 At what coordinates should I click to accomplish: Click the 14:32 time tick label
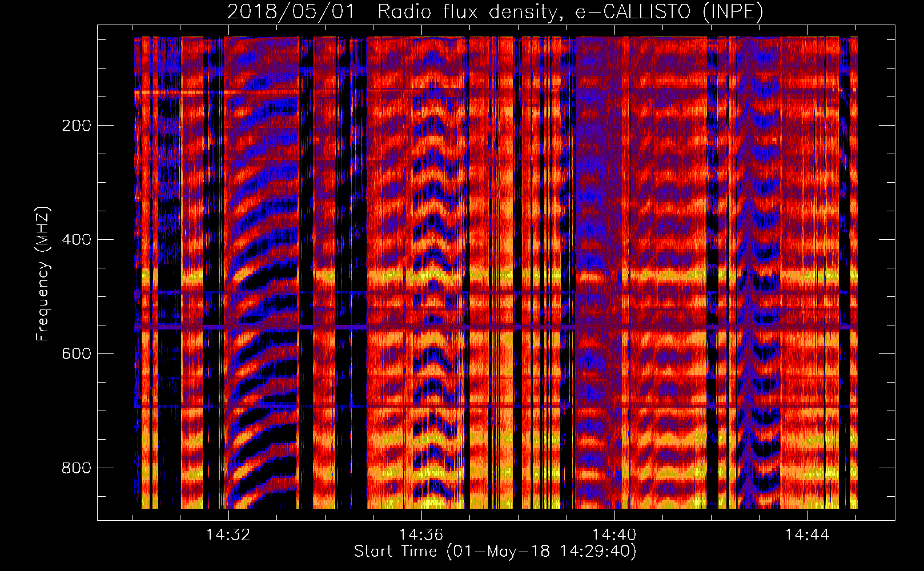click(228, 535)
